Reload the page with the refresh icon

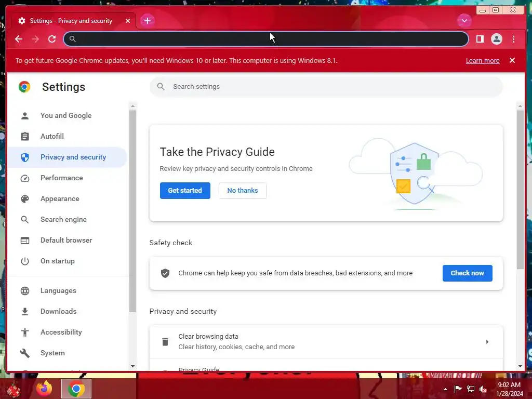52,39
